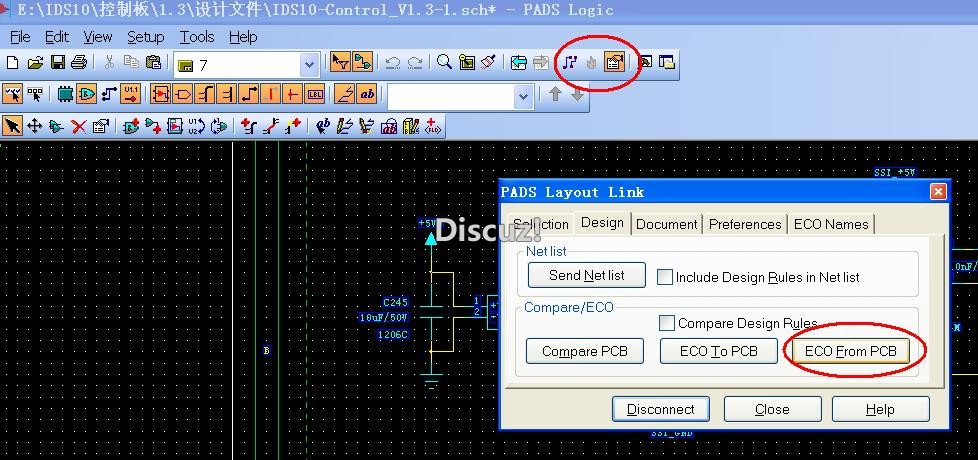Click the Swap Pins icon
This screenshot has width=978, height=460.
(x=219, y=127)
